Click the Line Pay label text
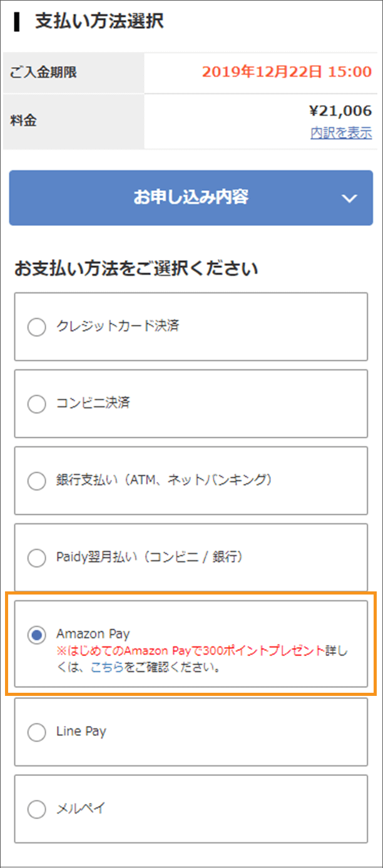This screenshot has height=868, width=383. (81, 731)
